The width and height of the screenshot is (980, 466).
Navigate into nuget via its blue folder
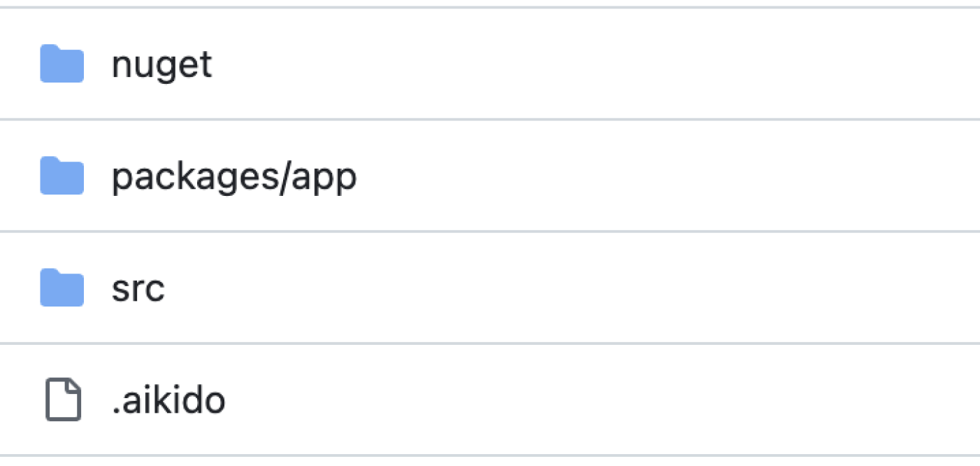pos(62,64)
